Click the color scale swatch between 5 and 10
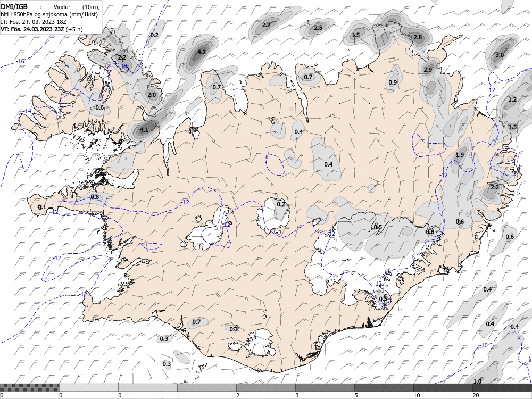The height and width of the screenshot is (399, 532). pos(384,387)
